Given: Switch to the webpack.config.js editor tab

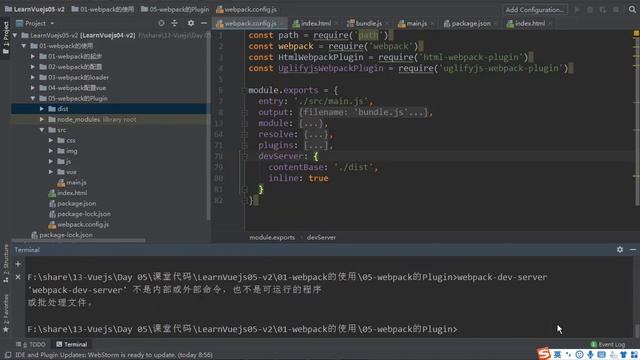Looking at the screenshot, I should (250, 23).
